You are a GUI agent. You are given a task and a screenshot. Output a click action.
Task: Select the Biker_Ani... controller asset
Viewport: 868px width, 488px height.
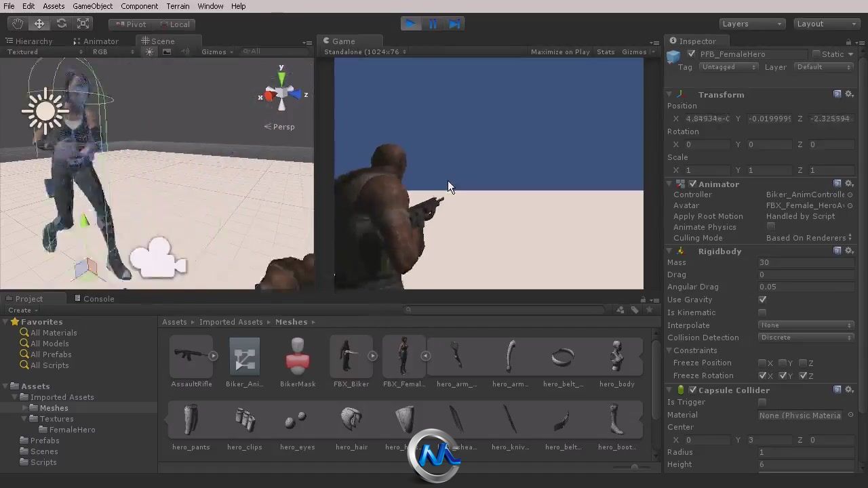[x=244, y=356]
